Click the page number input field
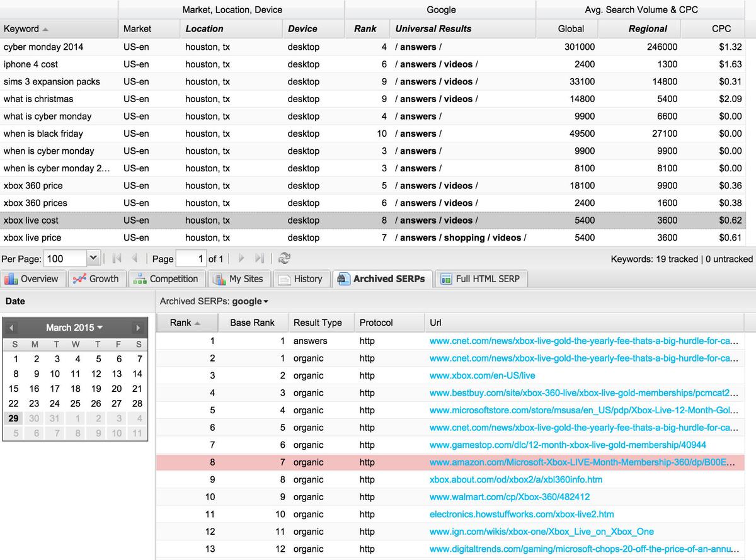 [x=191, y=259]
